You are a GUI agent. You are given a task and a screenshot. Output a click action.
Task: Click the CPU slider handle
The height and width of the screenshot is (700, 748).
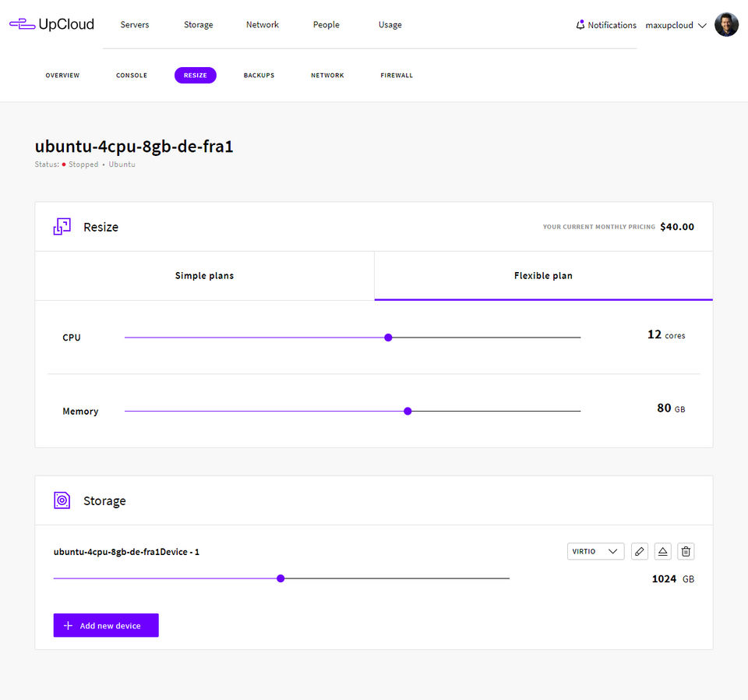coord(388,338)
